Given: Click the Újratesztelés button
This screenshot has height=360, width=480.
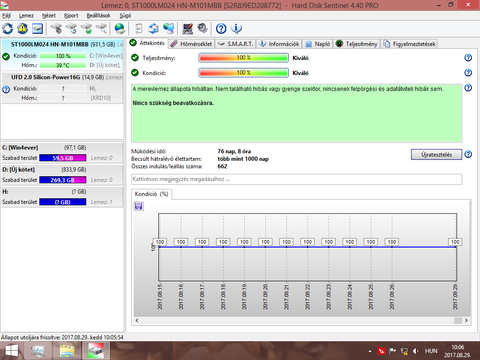Looking at the screenshot, I should [436, 155].
